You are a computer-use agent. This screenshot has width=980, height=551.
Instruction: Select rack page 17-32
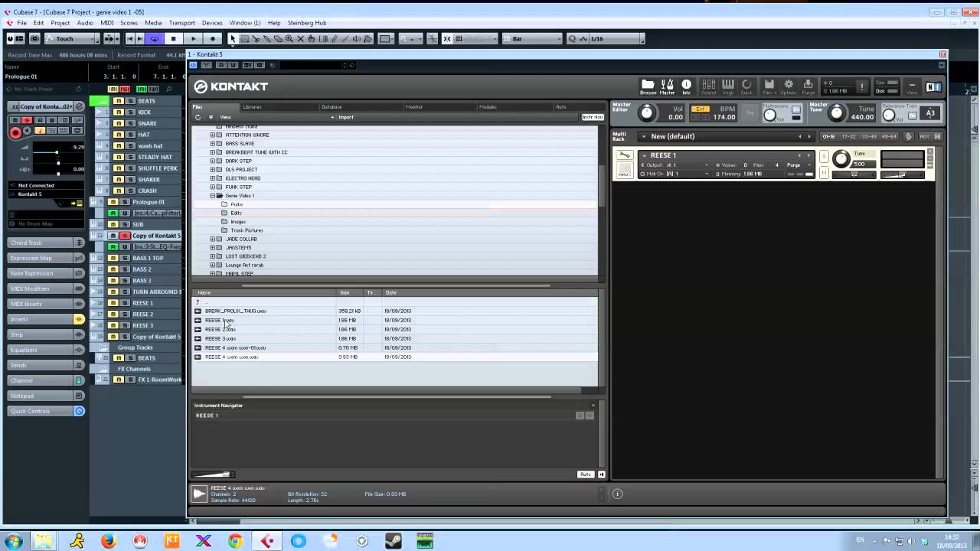[x=848, y=136]
